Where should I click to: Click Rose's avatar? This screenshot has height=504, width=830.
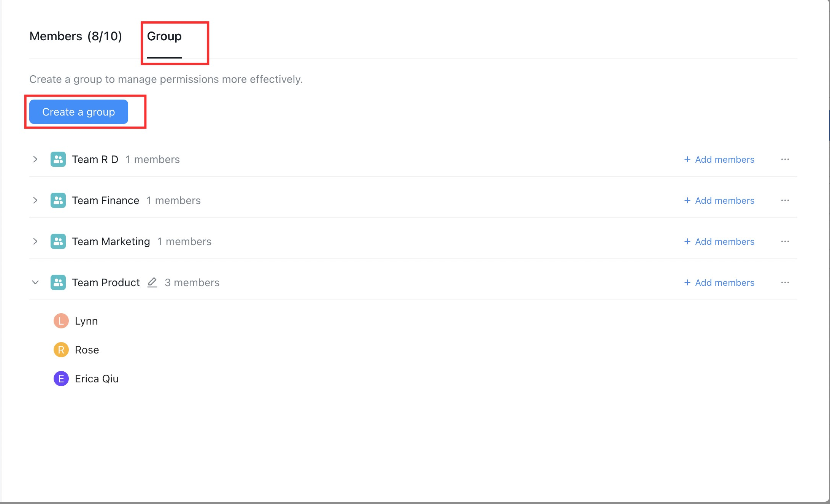[x=61, y=350]
